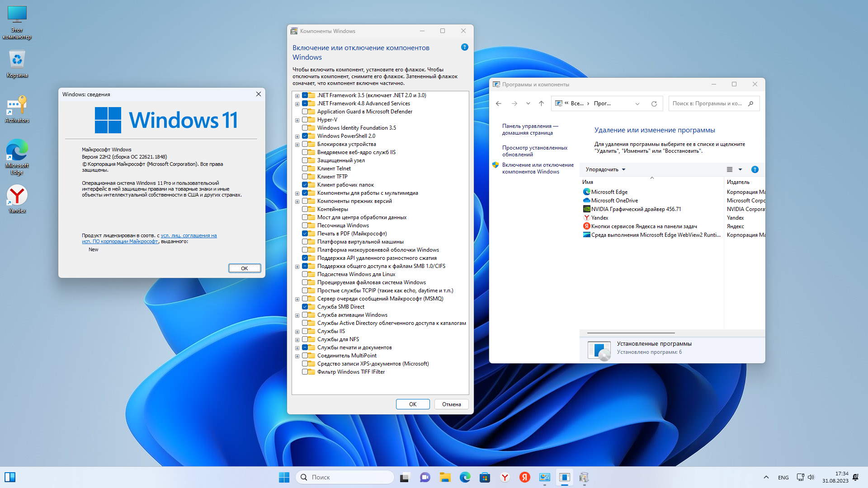Expand the .NET Framework 3.5 tree node
Image resolution: width=868 pixels, height=488 pixels.
tap(297, 96)
